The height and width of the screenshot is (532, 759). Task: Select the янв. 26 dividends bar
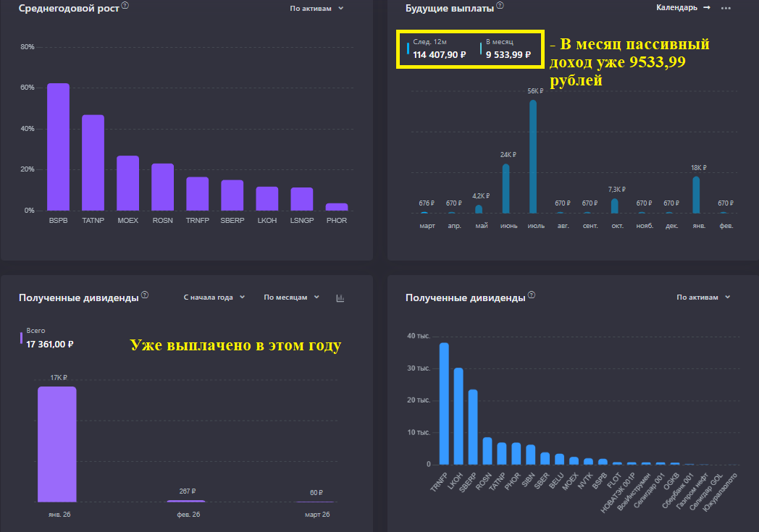[x=57, y=444]
